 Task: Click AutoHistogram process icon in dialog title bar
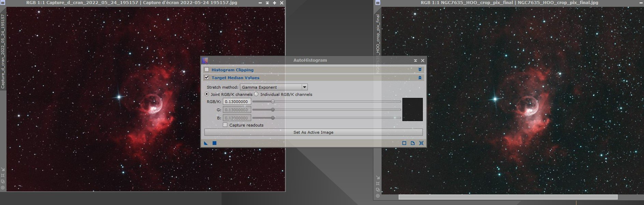pos(205,60)
